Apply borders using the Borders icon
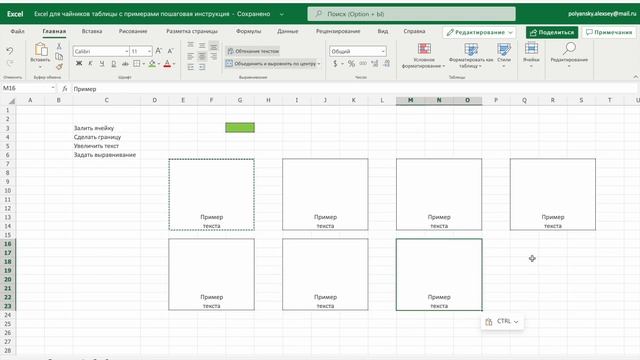Screen dimensions: 640x360 coord(137,64)
